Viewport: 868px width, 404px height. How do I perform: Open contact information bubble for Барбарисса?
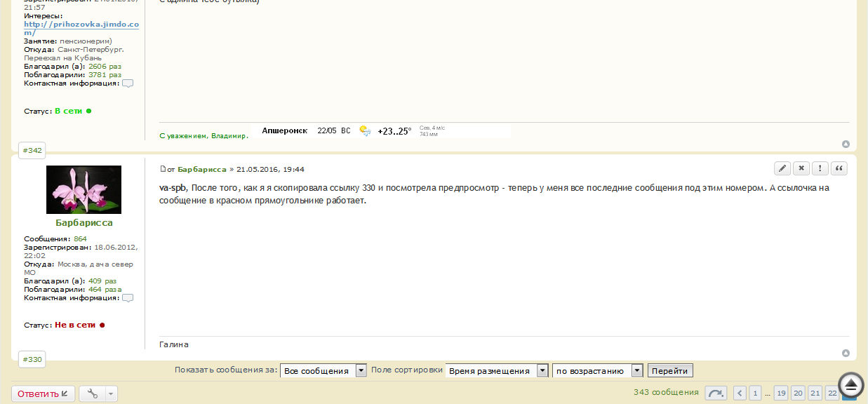[128, 298]
